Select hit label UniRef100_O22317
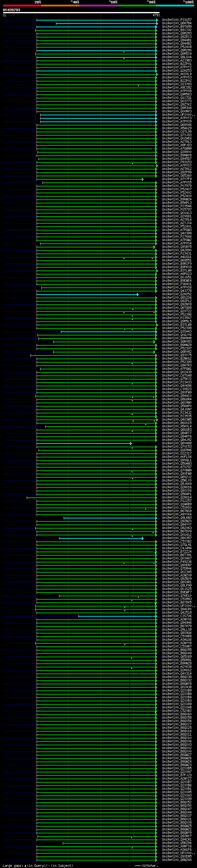The height and width of the screenshot is (868, 197). (176, 454)
